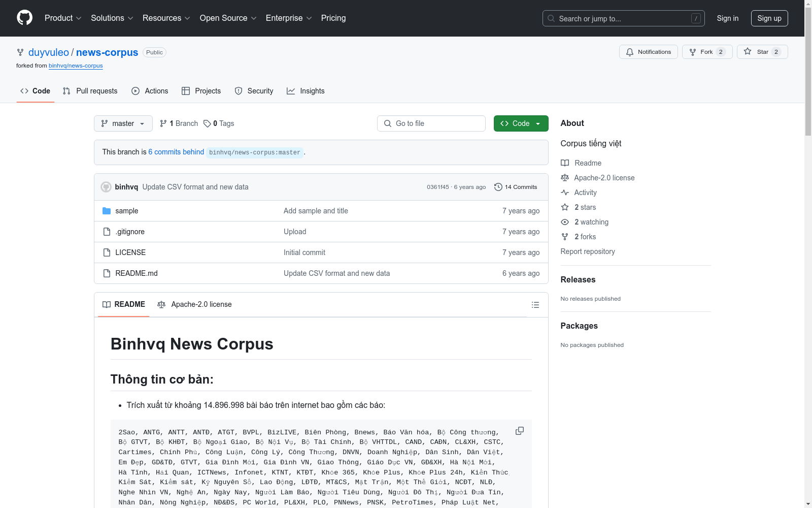Image resolution: width=812 pixels, height=508 pixels.
Task: Click the Report repository link
Action: pos(588,251)
